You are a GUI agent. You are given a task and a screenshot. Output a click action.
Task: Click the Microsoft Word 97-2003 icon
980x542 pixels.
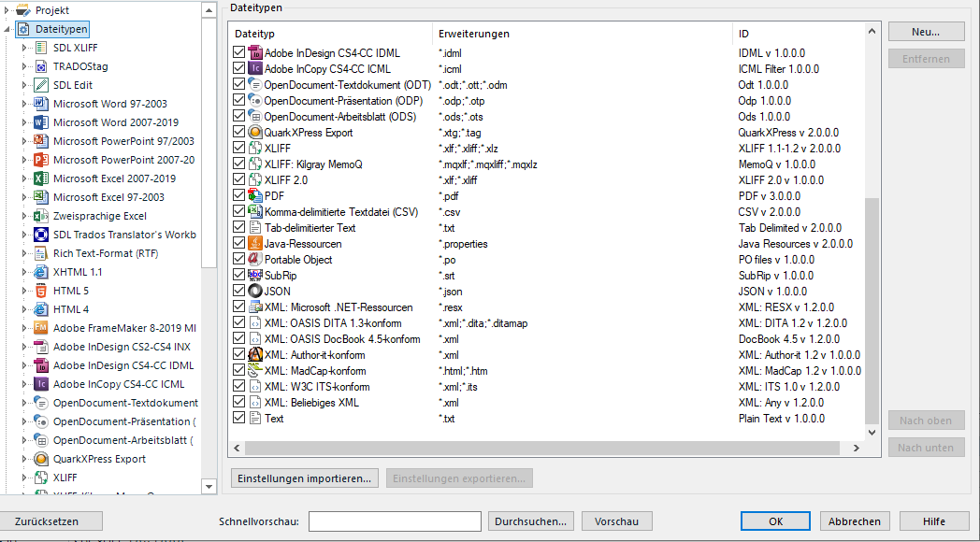41,104
